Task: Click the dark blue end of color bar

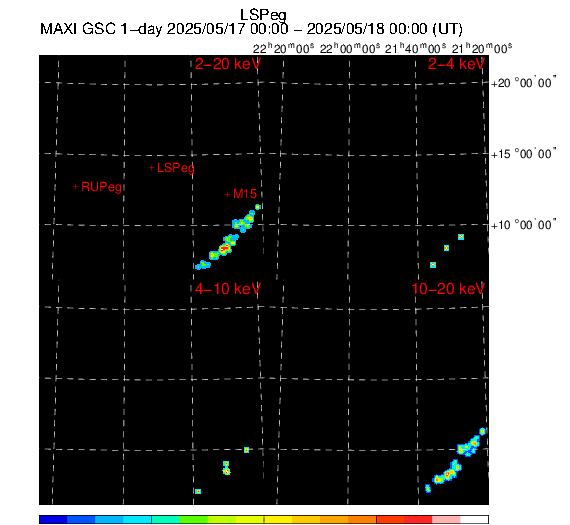Action: 53,520
